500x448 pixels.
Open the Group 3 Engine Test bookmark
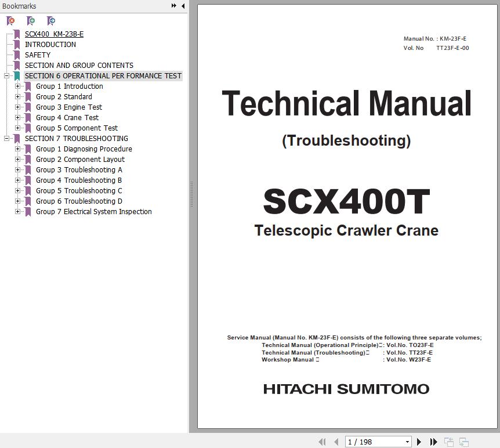[69, 107]
